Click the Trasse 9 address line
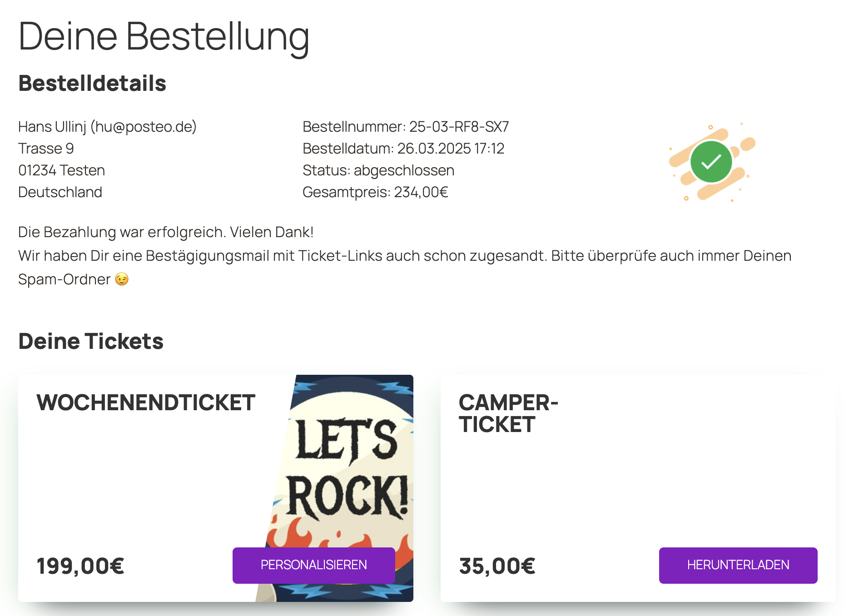Screen dimensions: 854x616 tap(46, 149)
